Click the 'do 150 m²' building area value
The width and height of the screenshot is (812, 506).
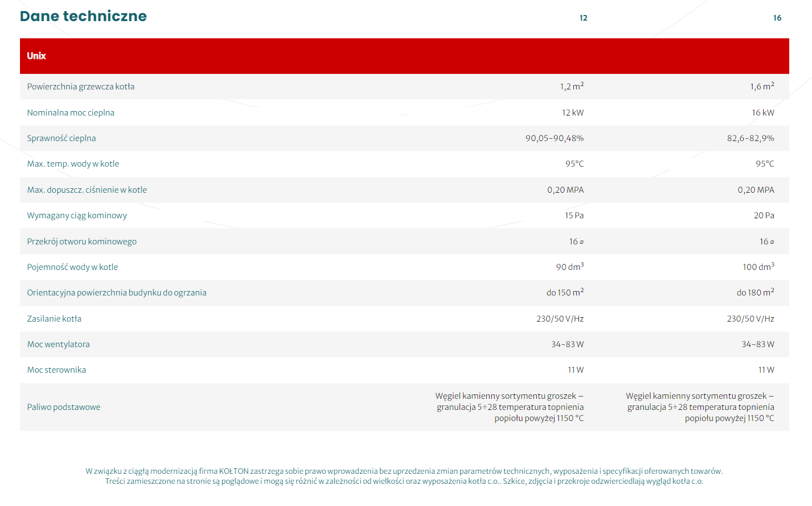pos(564,293)
